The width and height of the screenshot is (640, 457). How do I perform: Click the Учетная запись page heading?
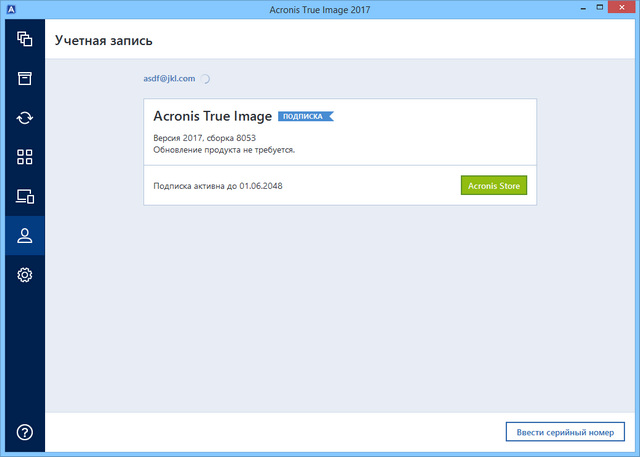pos(104,40)
